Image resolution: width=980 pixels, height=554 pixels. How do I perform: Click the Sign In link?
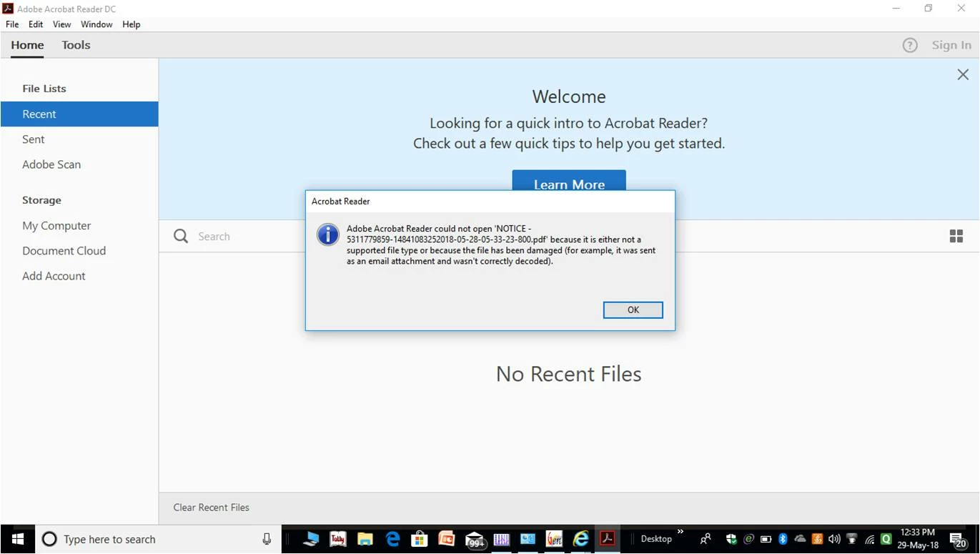click(x=951, y=45)
